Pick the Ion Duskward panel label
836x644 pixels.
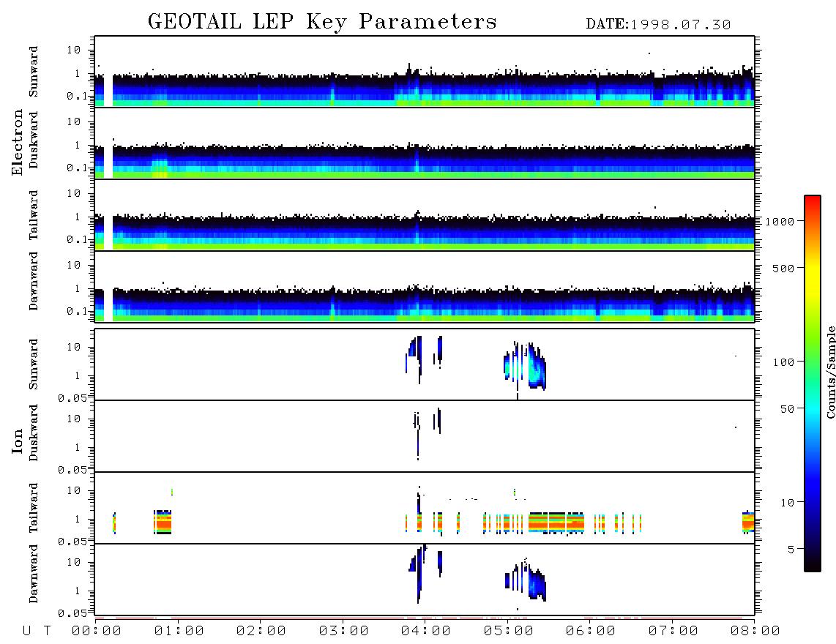coord(34,433)
